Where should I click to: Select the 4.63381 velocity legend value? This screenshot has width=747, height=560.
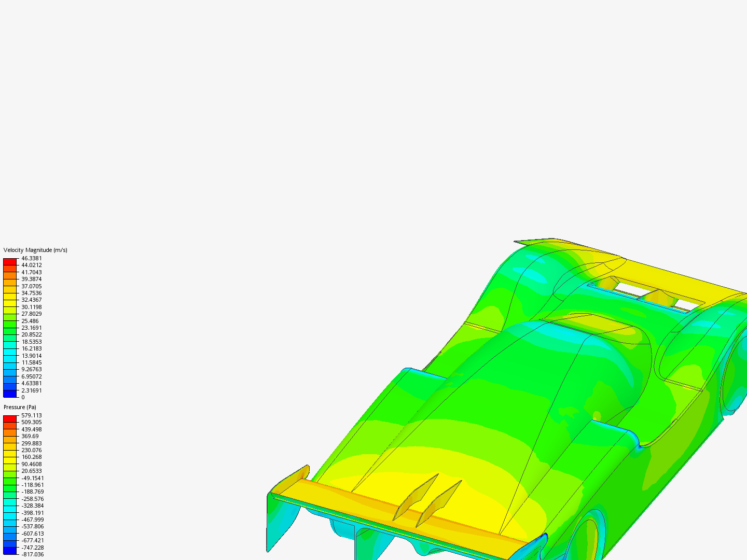pos(32,383)
